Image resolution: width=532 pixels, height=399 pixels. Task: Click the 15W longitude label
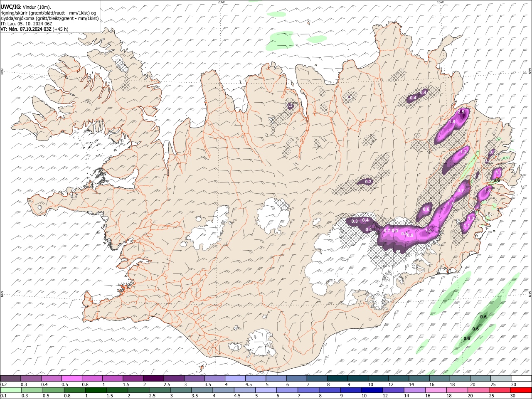tap(440, 2)
